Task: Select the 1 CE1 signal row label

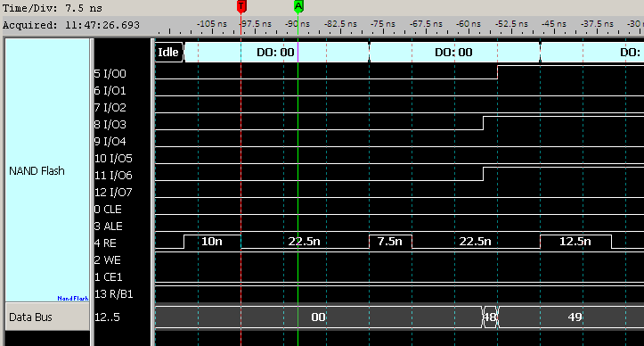Action: 109,276
